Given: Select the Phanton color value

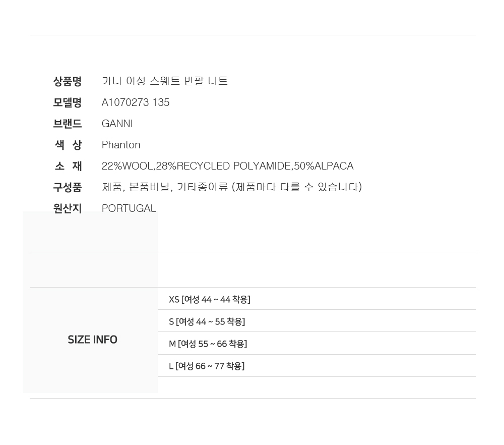Looking at the screenshot, I should point(121,145).
